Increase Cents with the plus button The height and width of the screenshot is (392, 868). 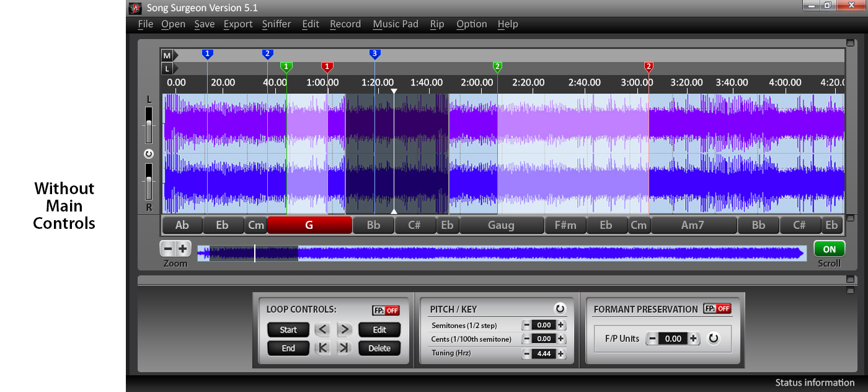click(560, 339)
